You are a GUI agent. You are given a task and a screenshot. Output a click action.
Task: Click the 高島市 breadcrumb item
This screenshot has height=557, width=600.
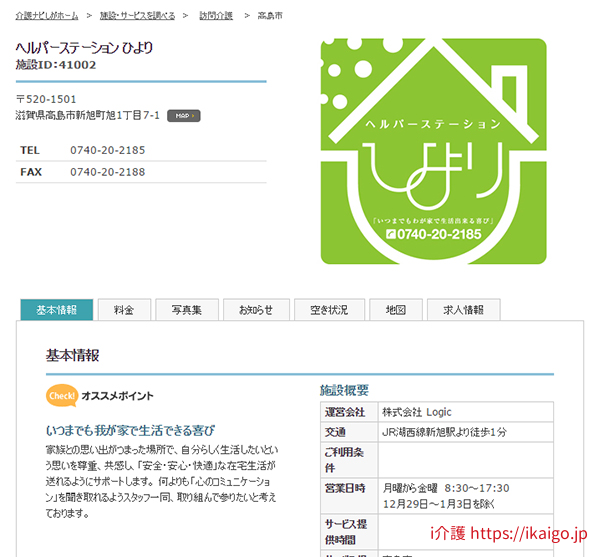tap(269, 16)
